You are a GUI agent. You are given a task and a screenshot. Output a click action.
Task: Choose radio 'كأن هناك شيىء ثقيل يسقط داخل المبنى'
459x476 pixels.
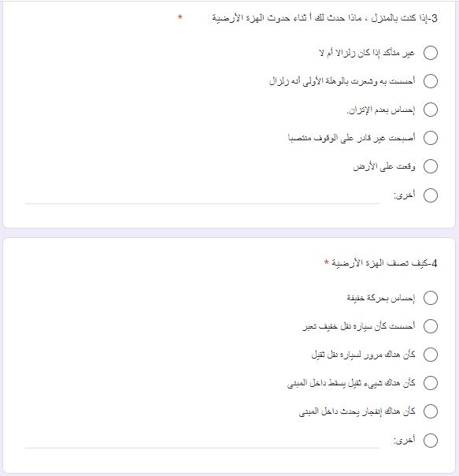(x=431, y=383)
